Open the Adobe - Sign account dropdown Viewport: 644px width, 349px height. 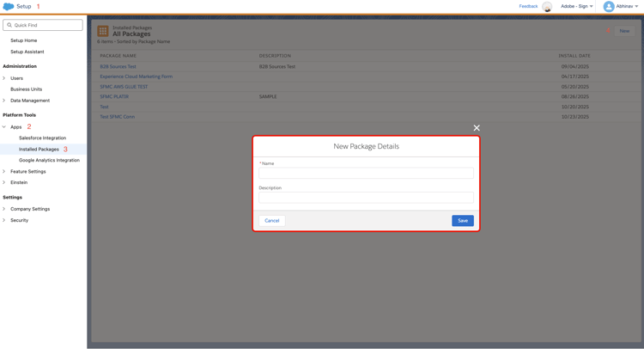[577, 7]
